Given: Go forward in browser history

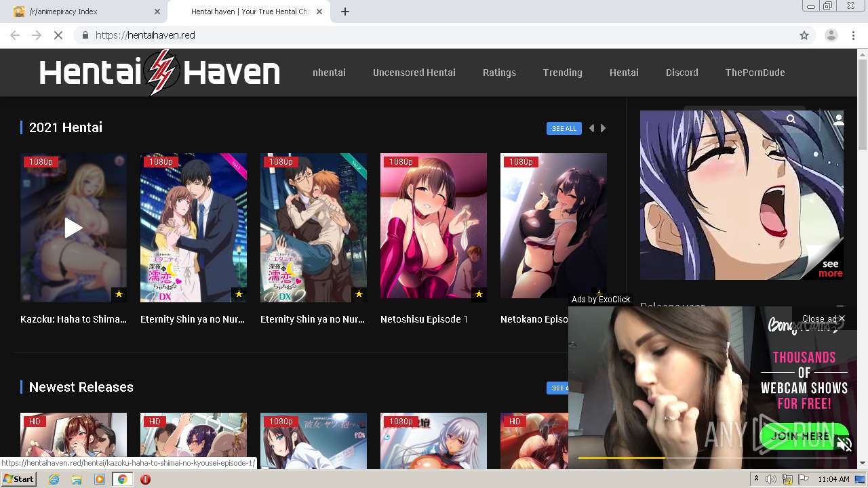Looking at the screenshot, I should click(x=37, y=35).
